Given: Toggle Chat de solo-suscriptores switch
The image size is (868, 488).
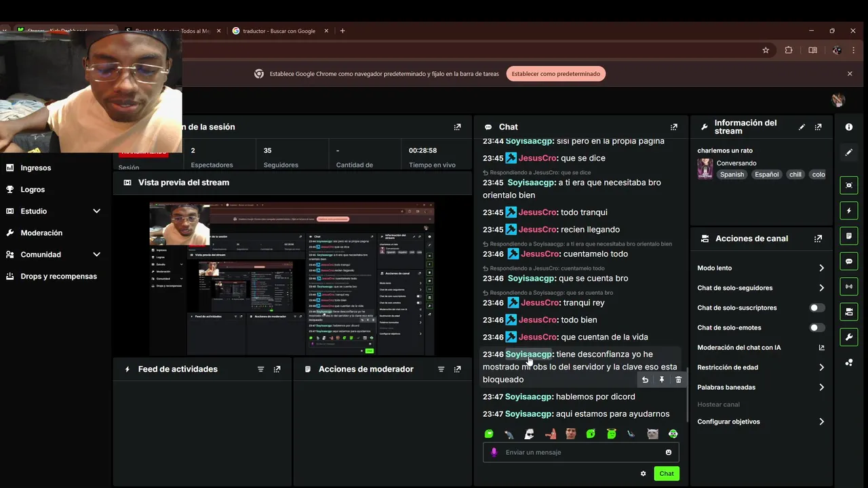Looking at the screenshot, I should click(817, 308).
